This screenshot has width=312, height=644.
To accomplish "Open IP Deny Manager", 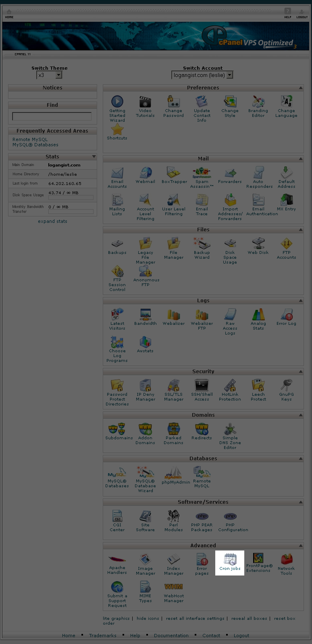I will [x=145, y=390].
